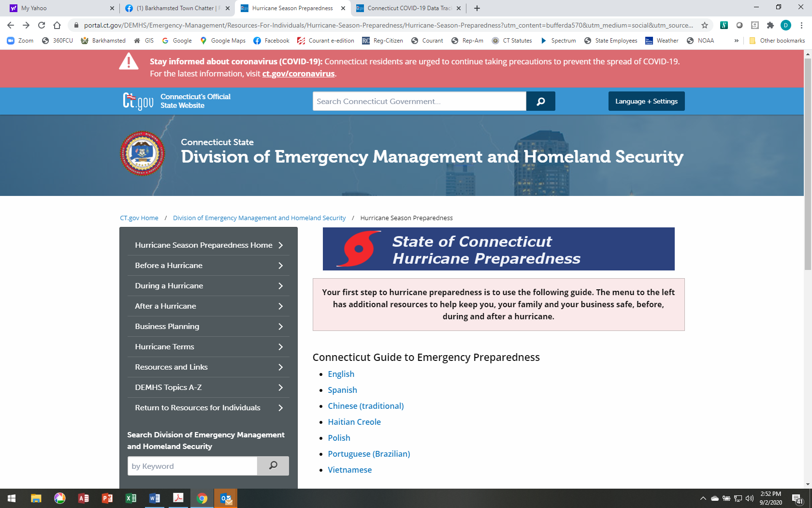Click the State of Connecticut Hurricane Preparedness banner
Screen dimensions: 812x508
click(499, 249)
